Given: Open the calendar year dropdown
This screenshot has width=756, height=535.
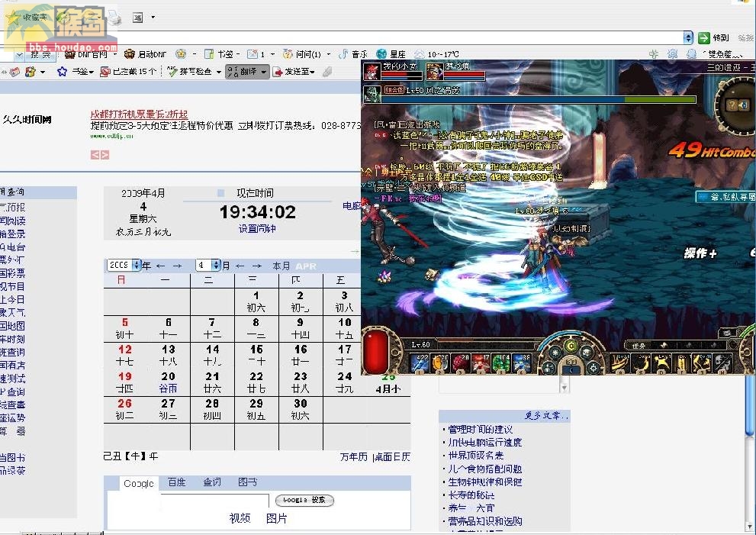Looking at the screenshot, I should tap(124, 265).
